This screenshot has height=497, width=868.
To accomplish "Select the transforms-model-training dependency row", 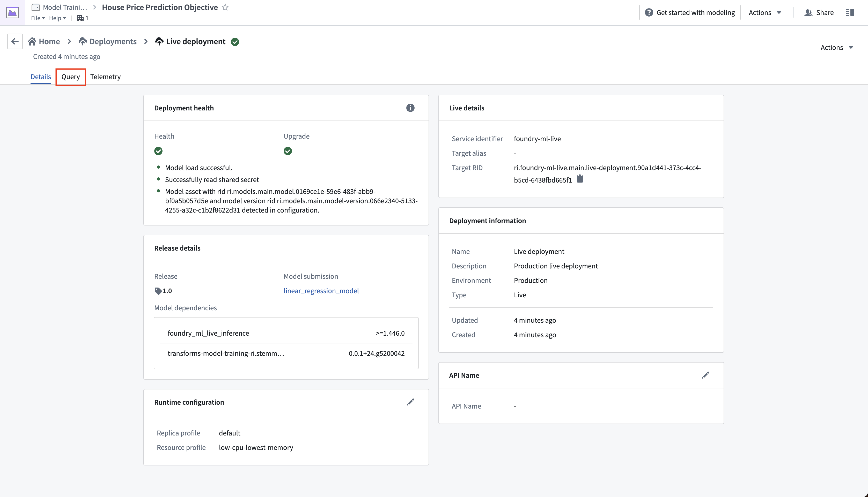I will click(286, 353).
